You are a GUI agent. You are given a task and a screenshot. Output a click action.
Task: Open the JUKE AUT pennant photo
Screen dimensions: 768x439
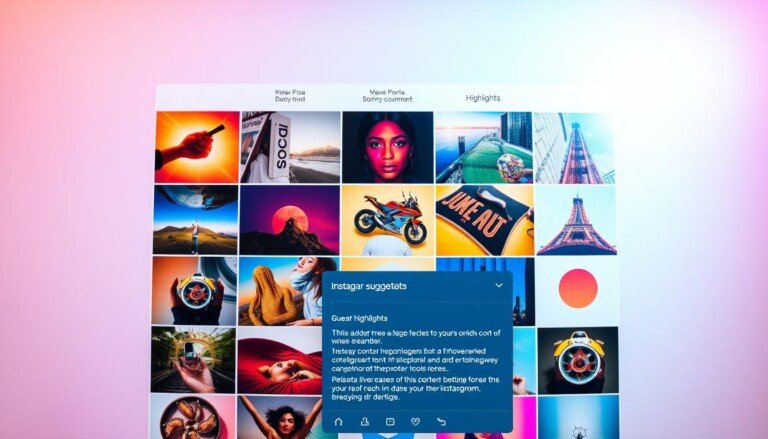tap(484, 220)
